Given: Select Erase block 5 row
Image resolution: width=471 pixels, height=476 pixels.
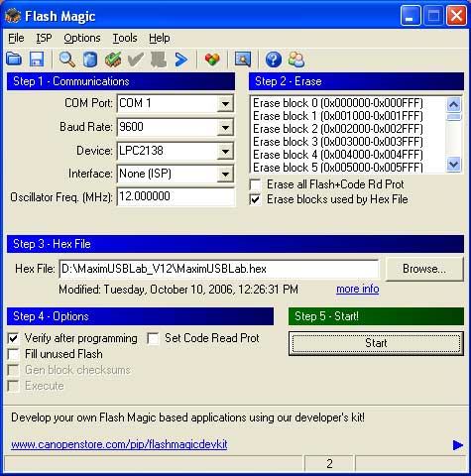Looking at the screenshot, I should tap(338, 167).
